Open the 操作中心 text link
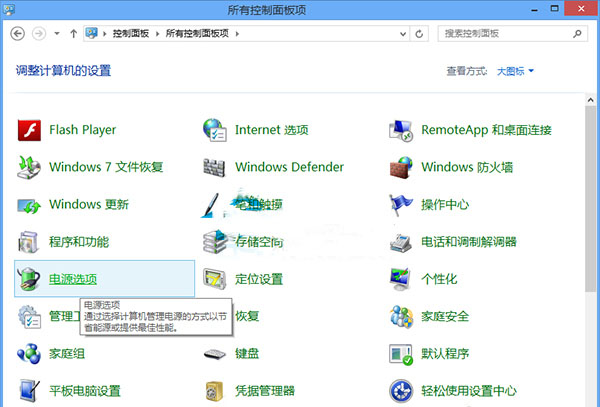This screenshot has width=600, height=407. [x=445, y=205]
